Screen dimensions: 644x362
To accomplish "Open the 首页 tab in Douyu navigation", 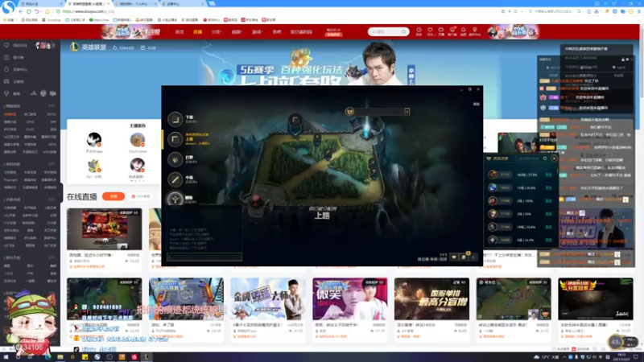I will click(180, 32).
